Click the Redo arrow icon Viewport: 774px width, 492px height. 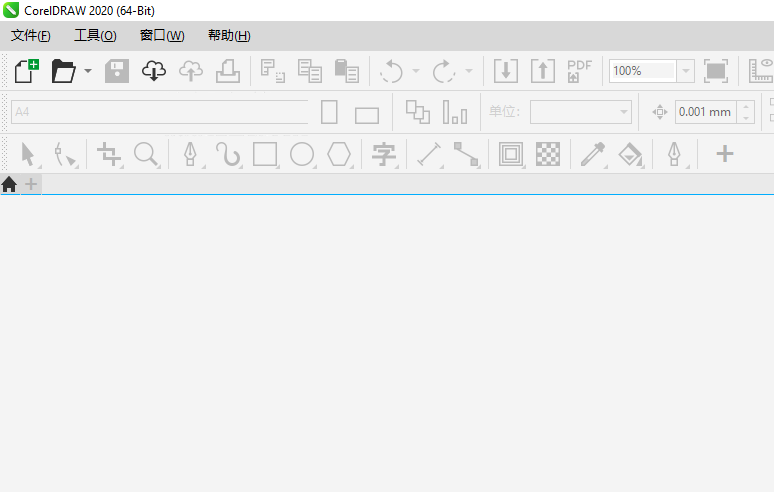point(444,72)
